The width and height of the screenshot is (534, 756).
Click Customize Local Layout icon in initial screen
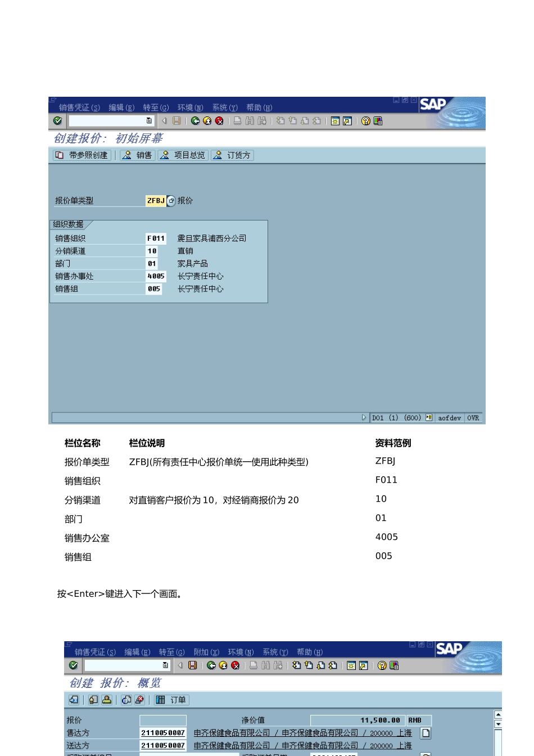pyautogui.click(x=378, y=121)
